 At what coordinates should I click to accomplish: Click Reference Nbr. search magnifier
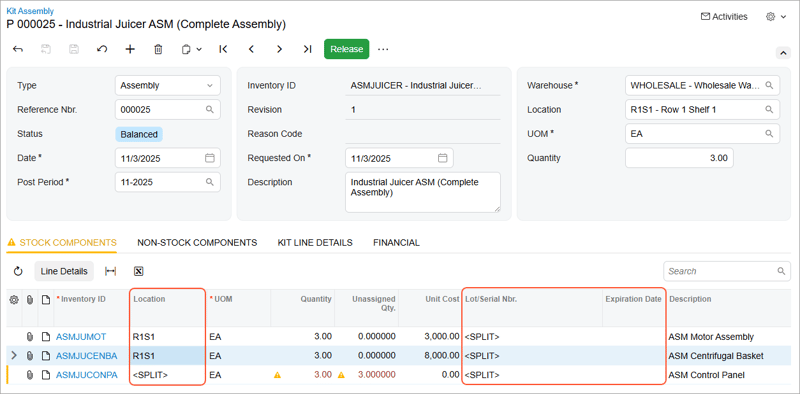point(210,110)
